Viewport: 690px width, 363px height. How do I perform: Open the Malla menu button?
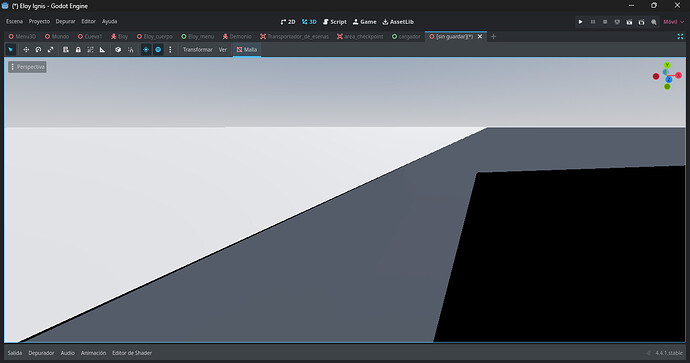(247, 50)
